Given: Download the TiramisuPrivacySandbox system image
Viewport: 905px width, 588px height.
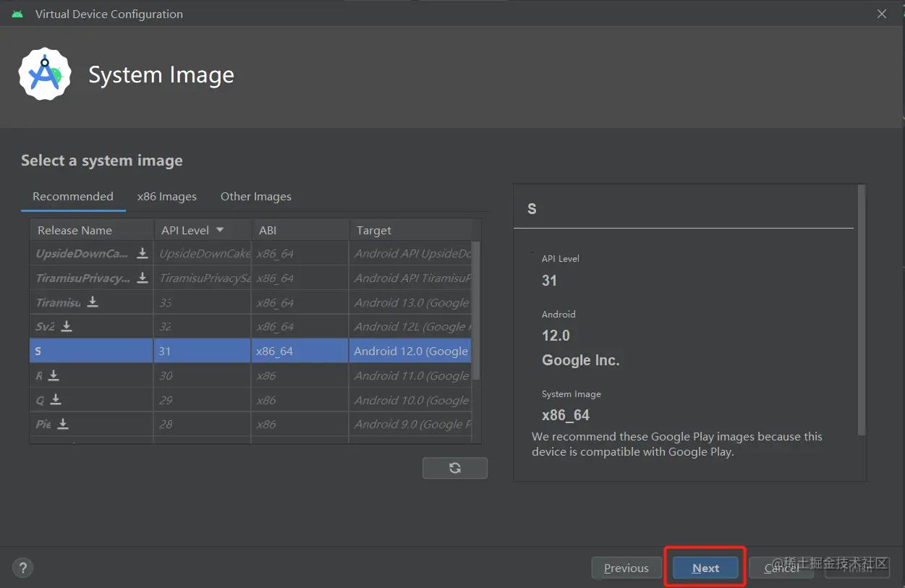Looking at the screenshot, I should tap(143, 278).
